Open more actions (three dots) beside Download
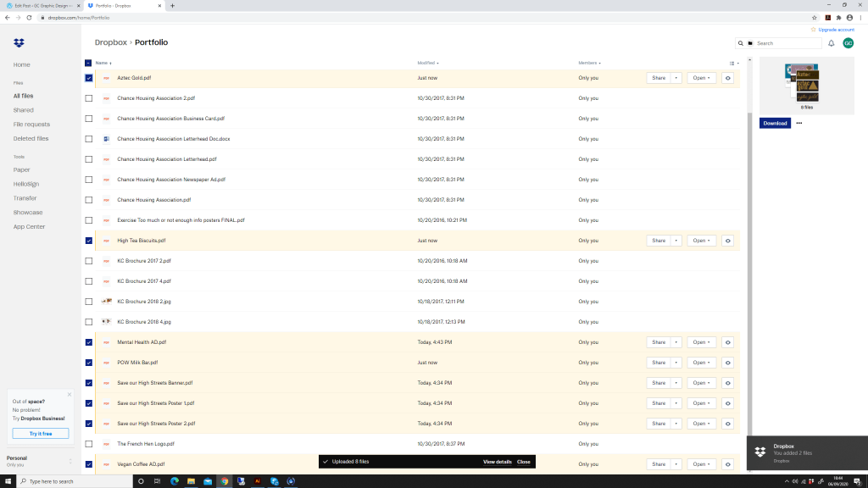Image resolution: width=868 pixels, height=488 pixels. (798, 123)
